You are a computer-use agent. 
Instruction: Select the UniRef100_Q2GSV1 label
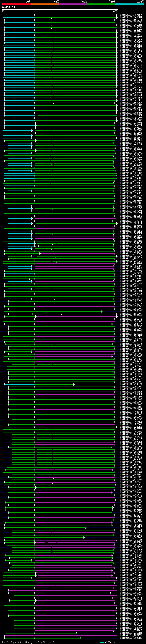pyautogui.click(x=131, y=135)
